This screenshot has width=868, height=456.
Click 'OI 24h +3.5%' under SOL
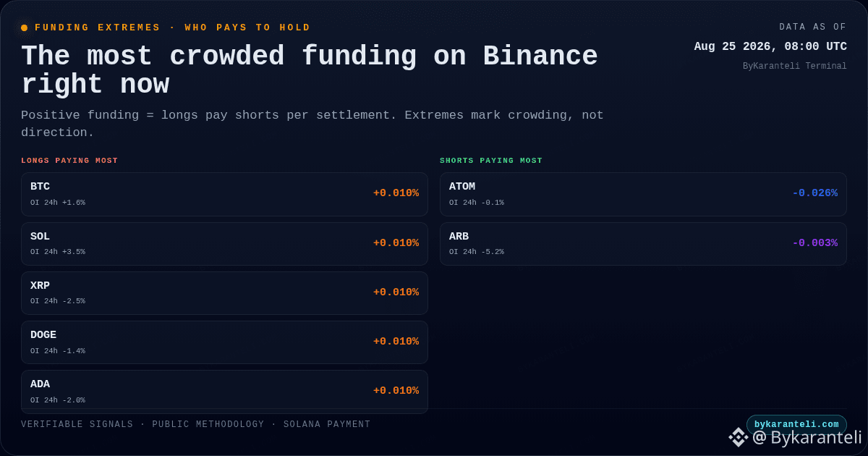[x=58, y=252]
